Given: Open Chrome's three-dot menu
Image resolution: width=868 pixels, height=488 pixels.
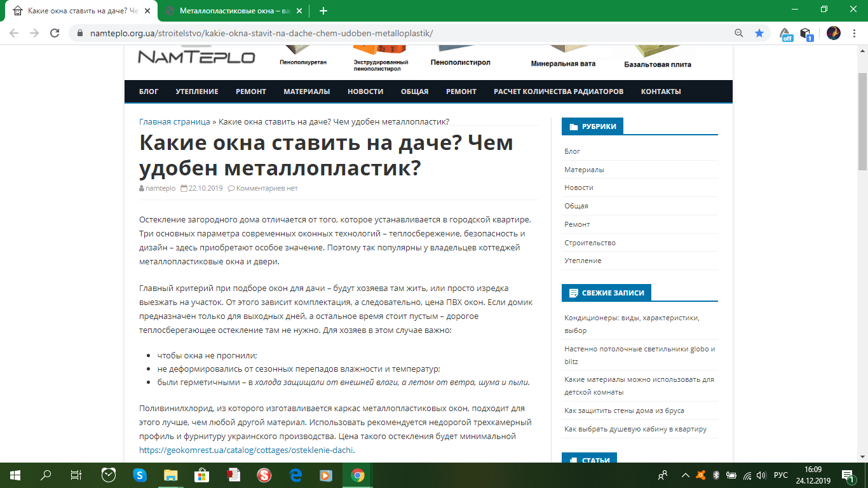Looking at the screenshot, I should [x=853, y=33].
